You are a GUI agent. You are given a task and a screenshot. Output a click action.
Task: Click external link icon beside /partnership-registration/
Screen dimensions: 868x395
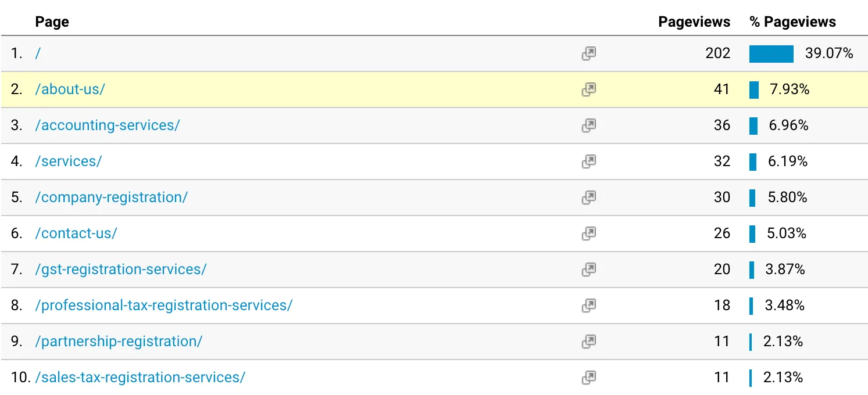(589, 342)
